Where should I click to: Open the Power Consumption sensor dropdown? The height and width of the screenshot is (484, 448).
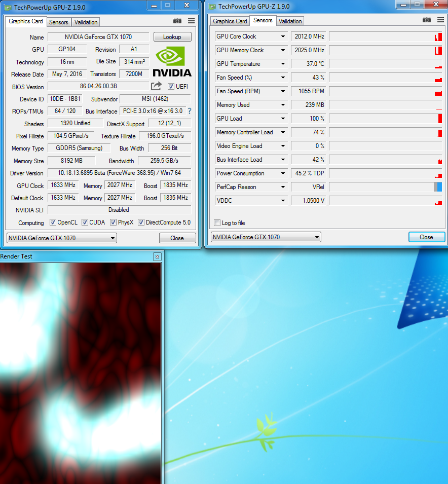[x=283, y=173]
